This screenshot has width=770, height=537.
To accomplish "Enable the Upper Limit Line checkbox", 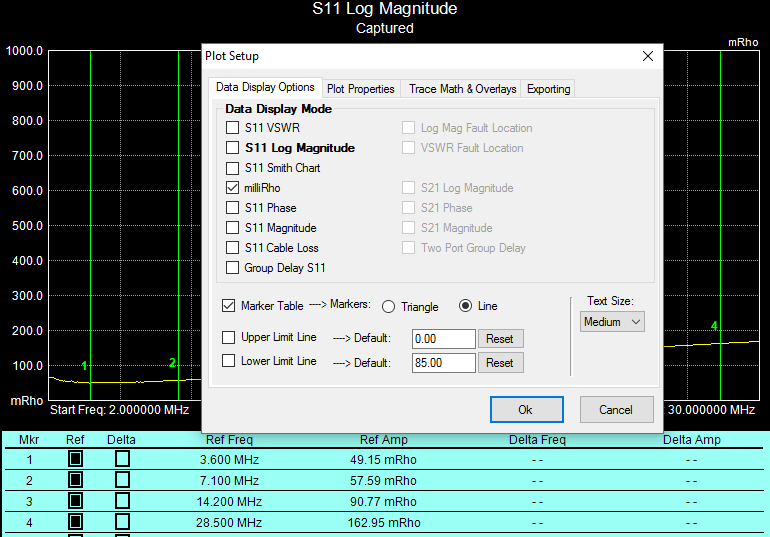I will (x=229, y=338).
